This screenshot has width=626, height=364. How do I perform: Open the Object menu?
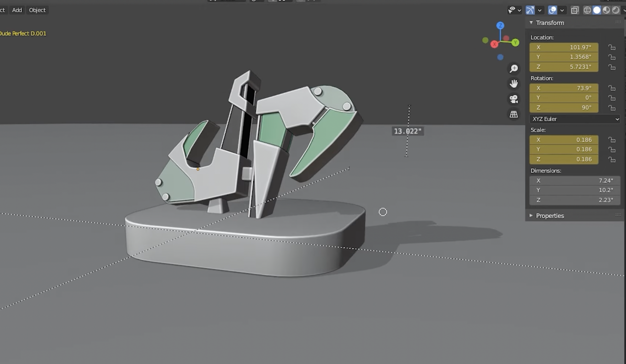point(37,10)
